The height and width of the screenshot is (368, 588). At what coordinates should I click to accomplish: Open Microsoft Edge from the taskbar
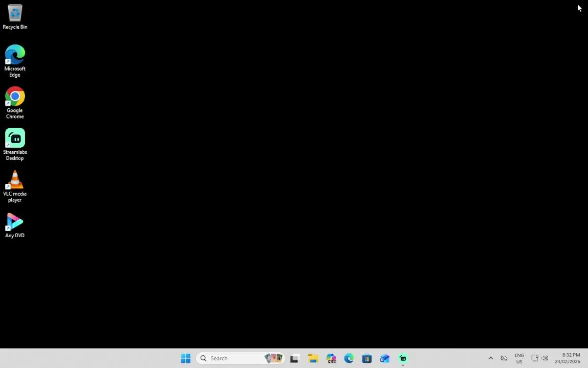(349, 358)
